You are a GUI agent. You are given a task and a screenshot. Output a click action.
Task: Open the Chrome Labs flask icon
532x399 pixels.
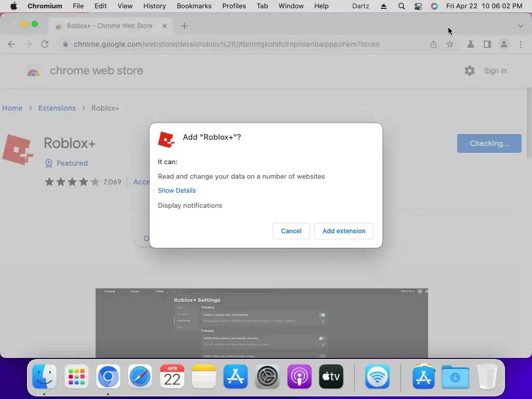coord(471,44)
